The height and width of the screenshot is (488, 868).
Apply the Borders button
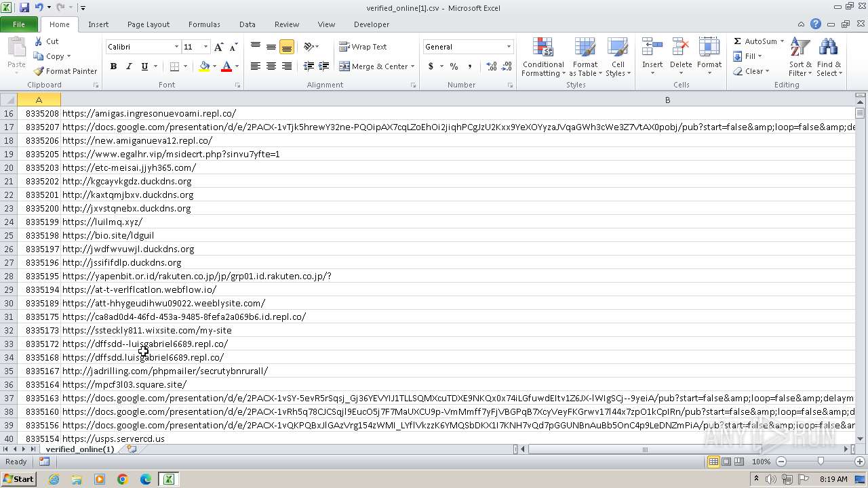[174, 66]
